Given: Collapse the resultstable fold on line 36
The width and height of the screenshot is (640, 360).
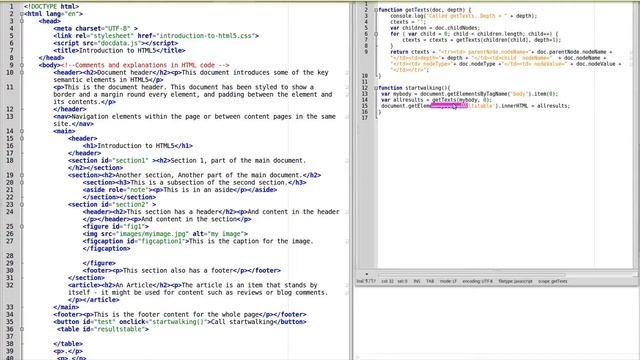Looking at the screenshot, I should pyautogui.click(x=22, y=329).
